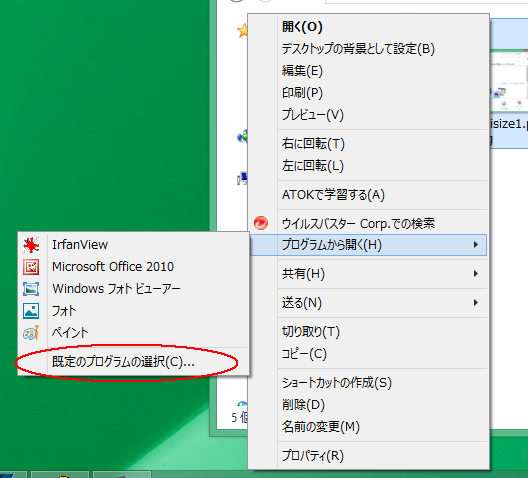Click the フォト app icon

tap(31, 311)
